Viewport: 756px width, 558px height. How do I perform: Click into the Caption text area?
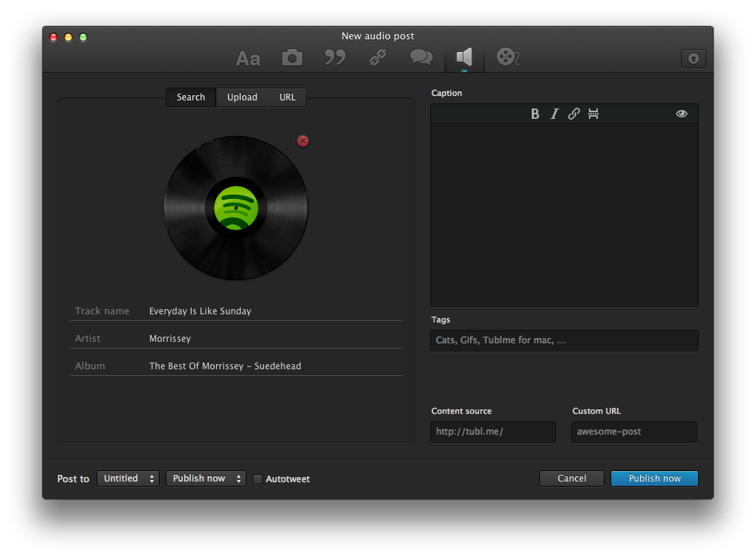[x=564, y=215]
